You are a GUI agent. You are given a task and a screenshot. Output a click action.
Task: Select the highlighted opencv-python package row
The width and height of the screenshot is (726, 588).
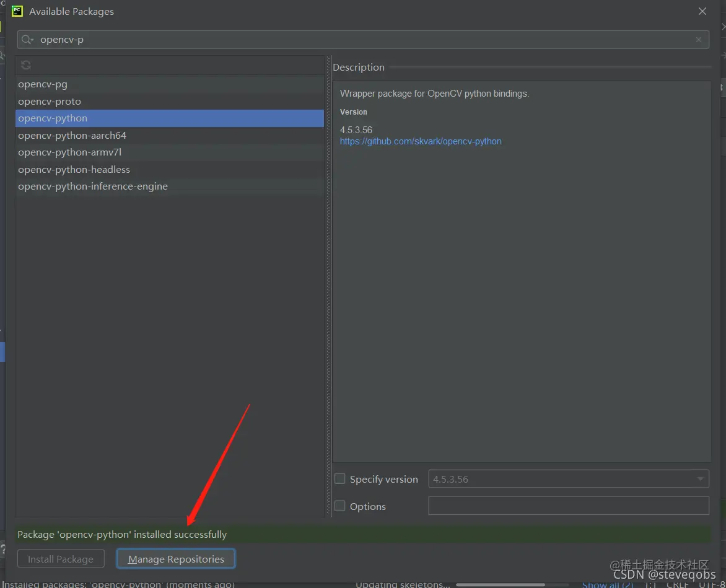coord(170,118)
